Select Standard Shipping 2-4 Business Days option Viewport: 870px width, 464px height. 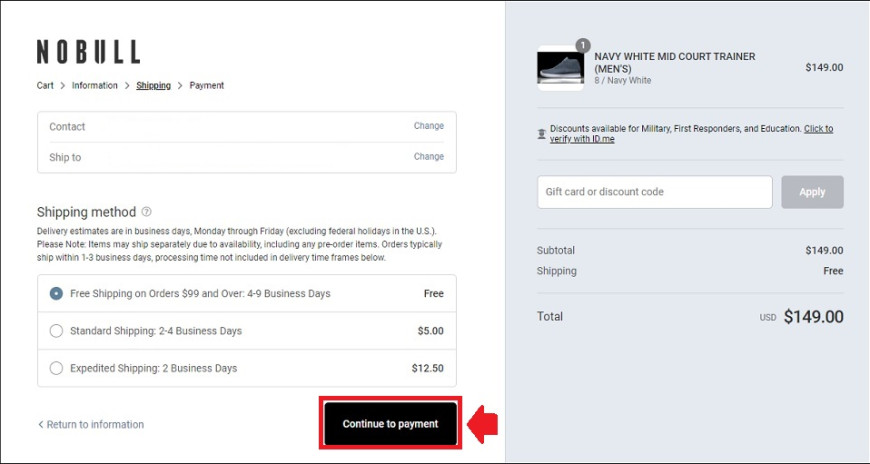[x=56, y=331]
